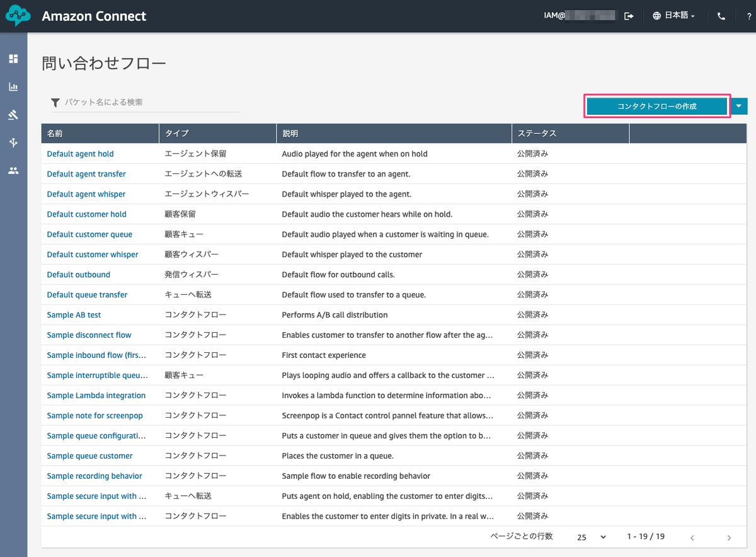Open Default customer whisper flow

coord(93,255)
